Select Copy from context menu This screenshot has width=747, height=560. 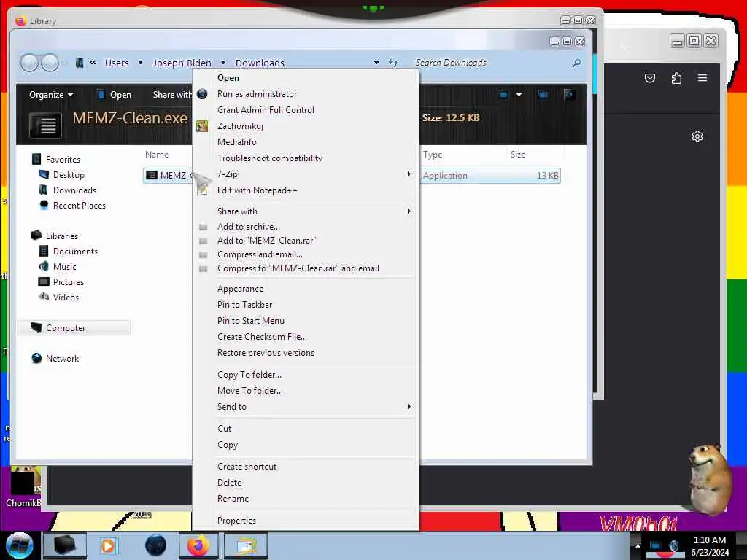228,445
